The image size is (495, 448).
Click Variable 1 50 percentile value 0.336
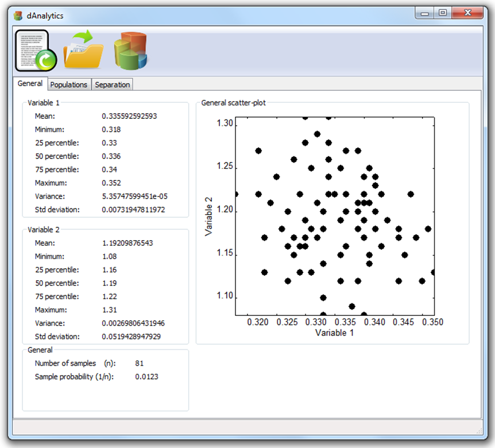point(111,156)
